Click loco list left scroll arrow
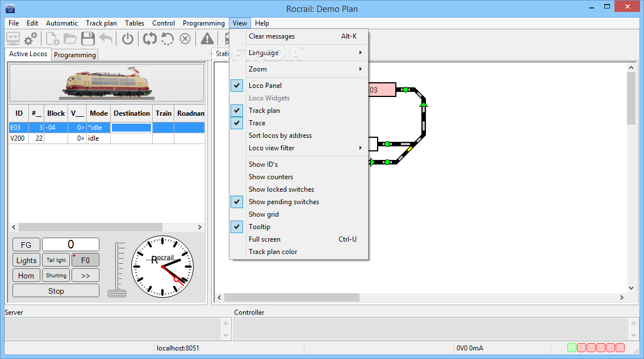The height and width of the screenshot is (359, 644). coord(14,227)
